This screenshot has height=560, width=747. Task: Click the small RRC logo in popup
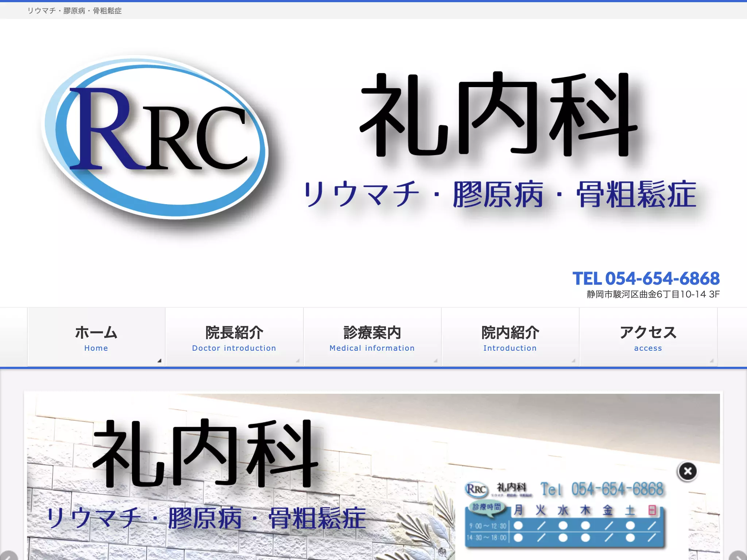pyautogui.click(x=476, y=489)
